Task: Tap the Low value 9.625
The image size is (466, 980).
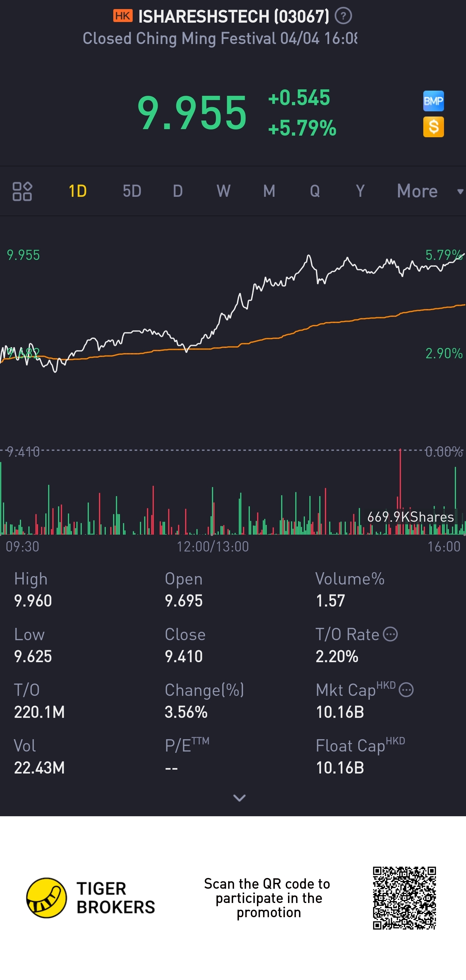Action: tap(33, 656)
